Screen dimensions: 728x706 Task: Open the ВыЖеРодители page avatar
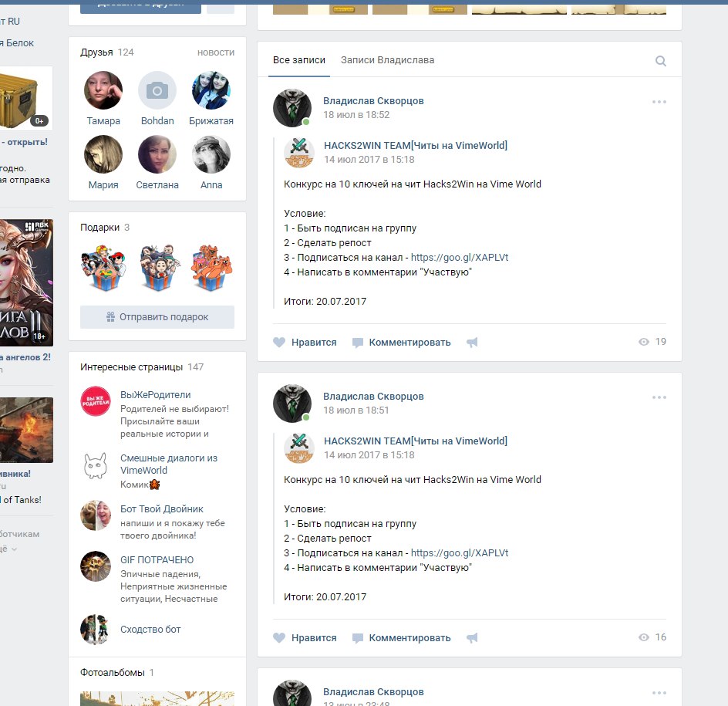click(96, 402)
